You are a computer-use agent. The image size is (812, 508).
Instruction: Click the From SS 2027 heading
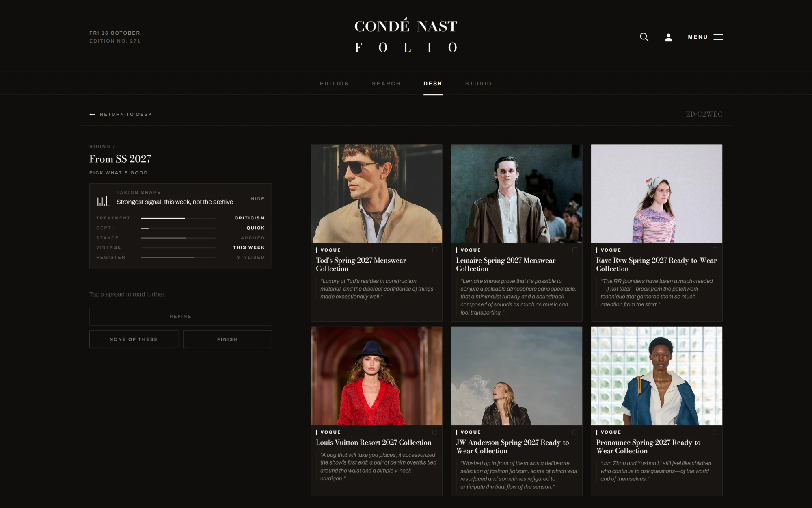tap(120, 159)
